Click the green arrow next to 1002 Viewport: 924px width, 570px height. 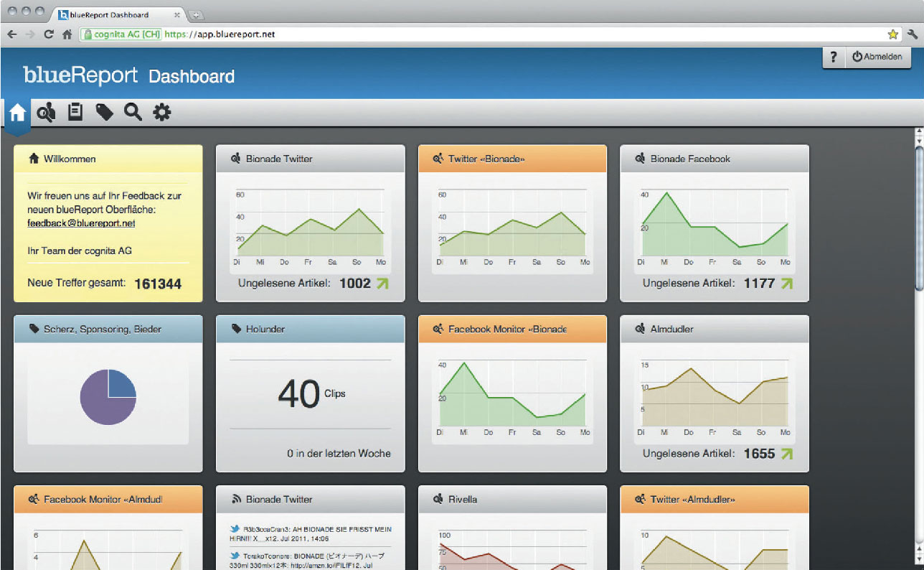[x=382, y=284]
